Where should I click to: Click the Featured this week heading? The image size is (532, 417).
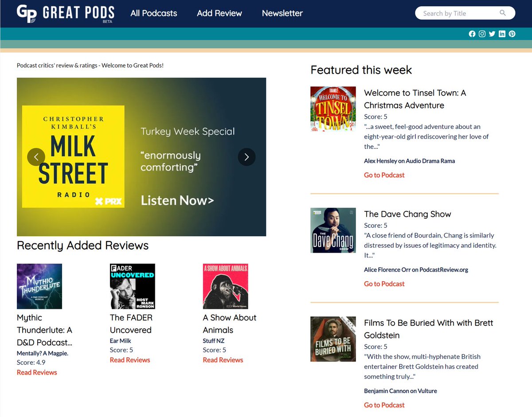point(361,70)
